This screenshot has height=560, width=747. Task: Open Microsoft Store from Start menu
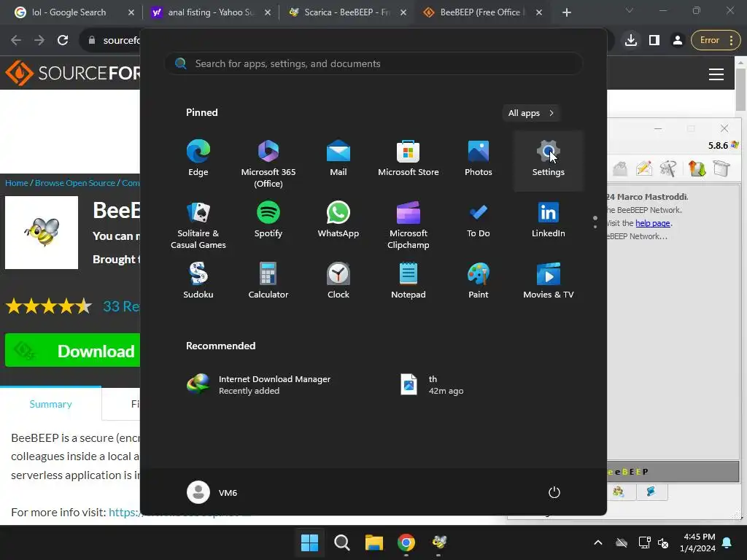tap(409, 158)
